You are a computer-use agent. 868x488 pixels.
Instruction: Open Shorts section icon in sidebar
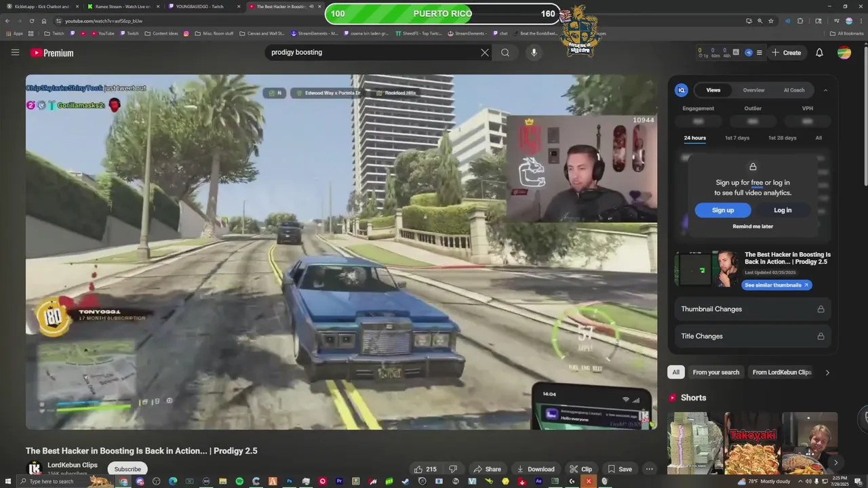tap(673, 398)
